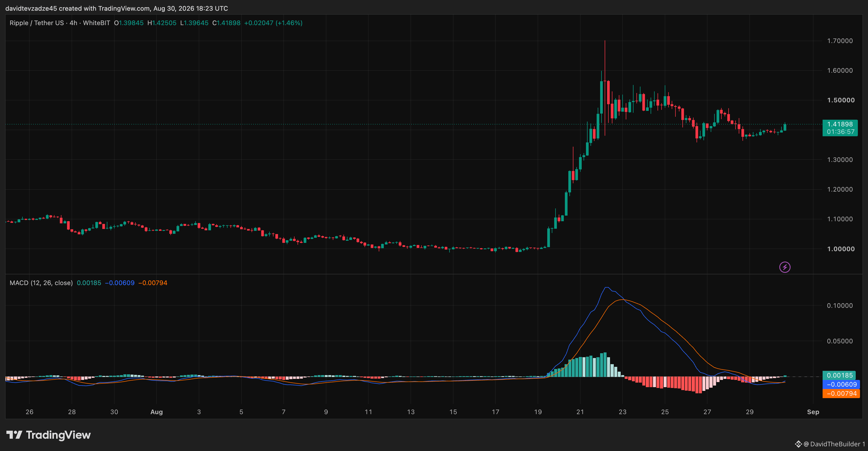Click date 15 on the time axis

[453, 412]
